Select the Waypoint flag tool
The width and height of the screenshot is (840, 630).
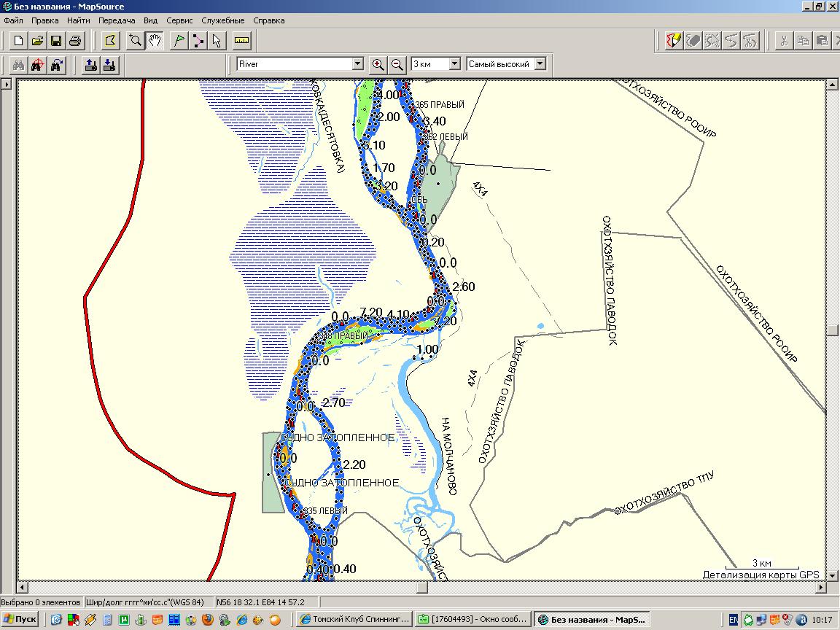tap(178, 40)
